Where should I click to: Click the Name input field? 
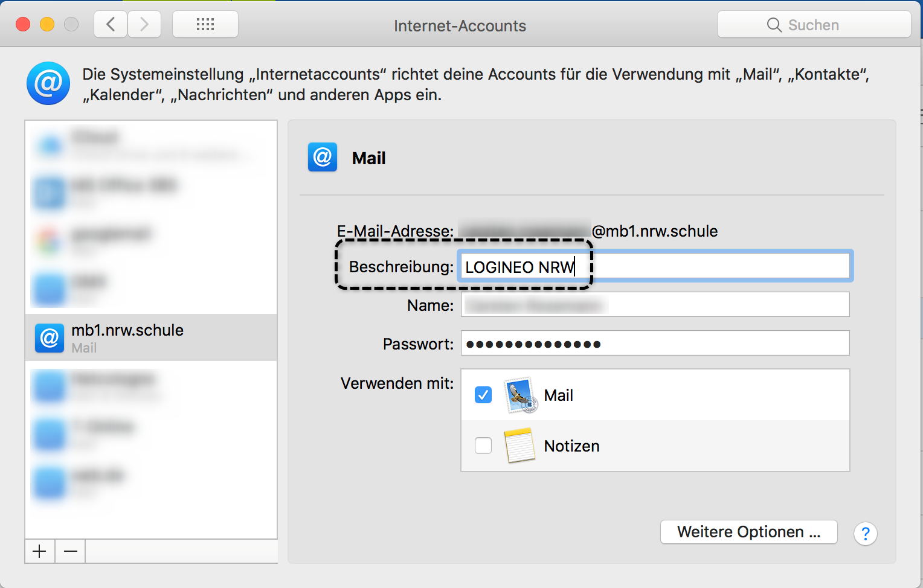(655, 305)
